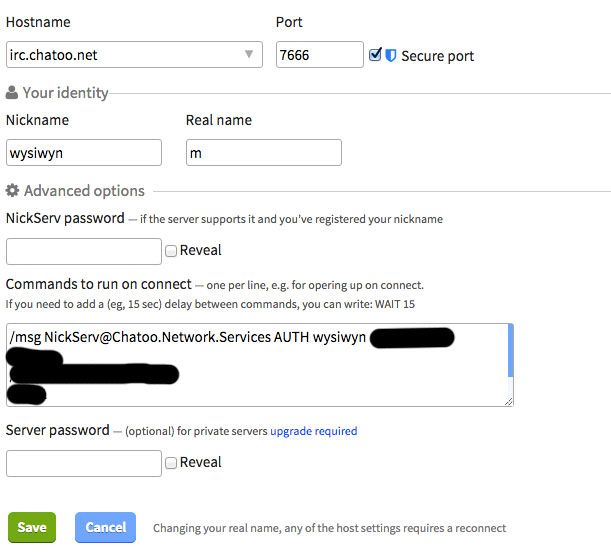Focus the Real name input field

[x=264, y=153]
